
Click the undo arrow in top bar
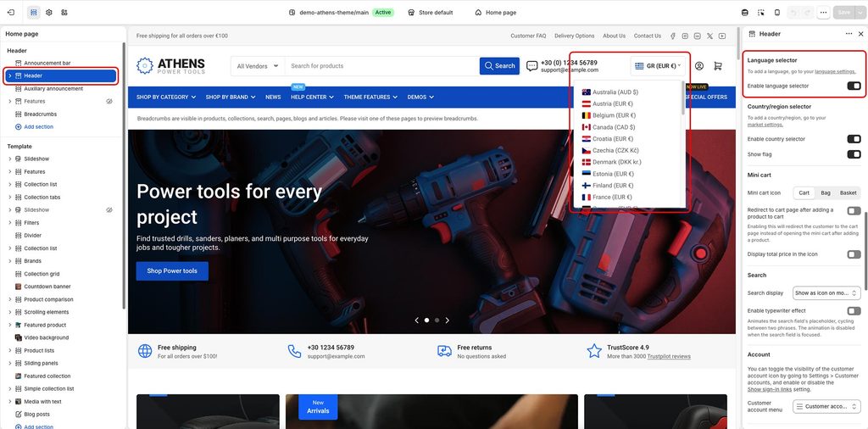795,12
